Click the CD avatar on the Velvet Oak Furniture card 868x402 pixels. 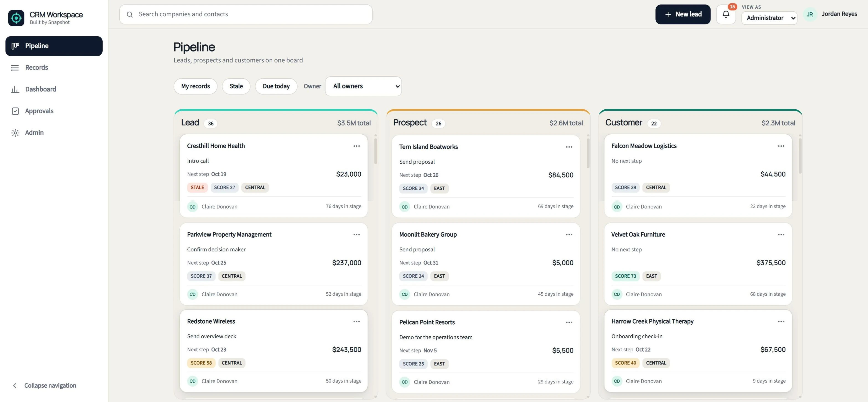(617, 294)
